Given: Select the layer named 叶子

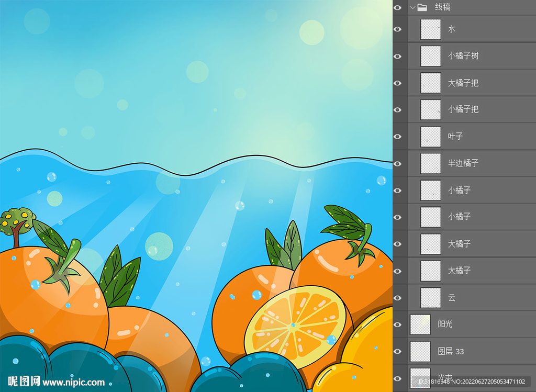Looking at the screenshot, I should 455,137.
